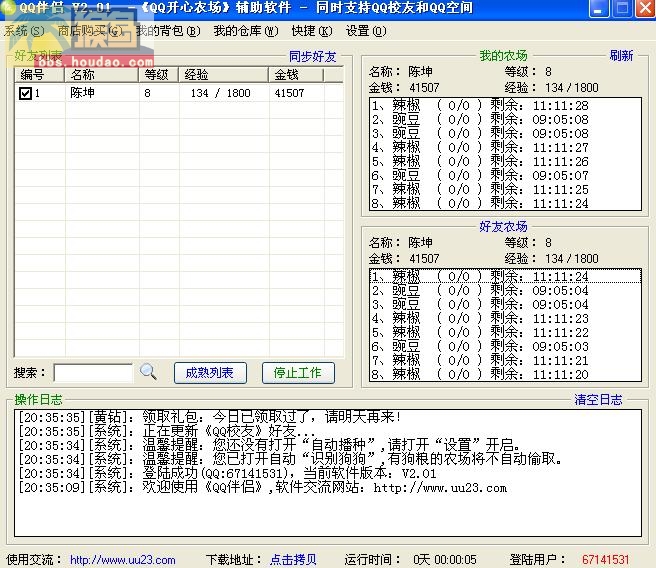Click the 点击拷贝 download link
The image size is (656, 568).
coord(293,560)
